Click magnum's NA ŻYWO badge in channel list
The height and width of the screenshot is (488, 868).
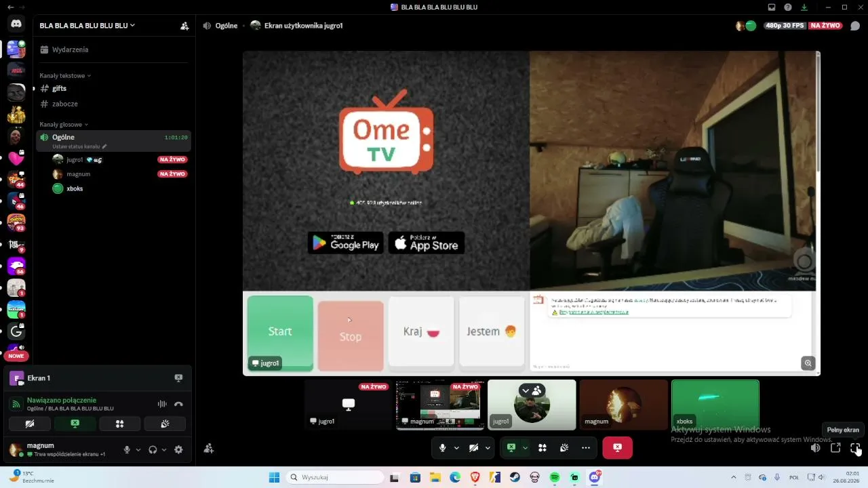172,174
